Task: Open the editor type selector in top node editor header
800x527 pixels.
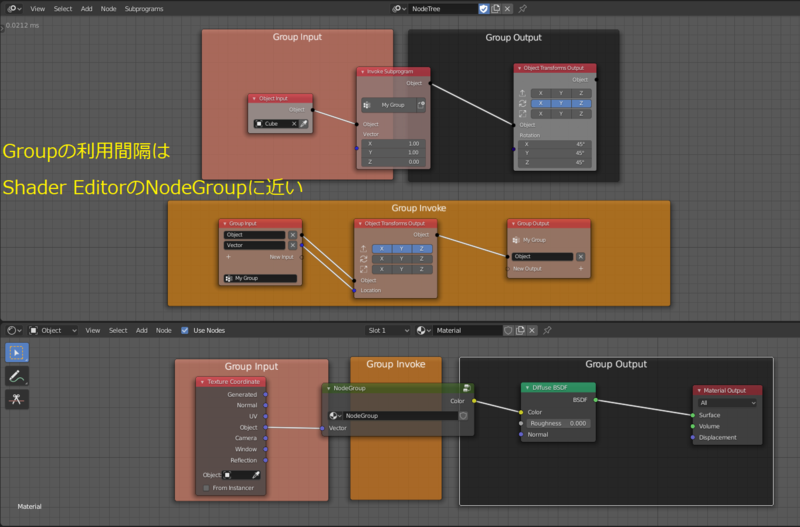Action: [14, 9]
